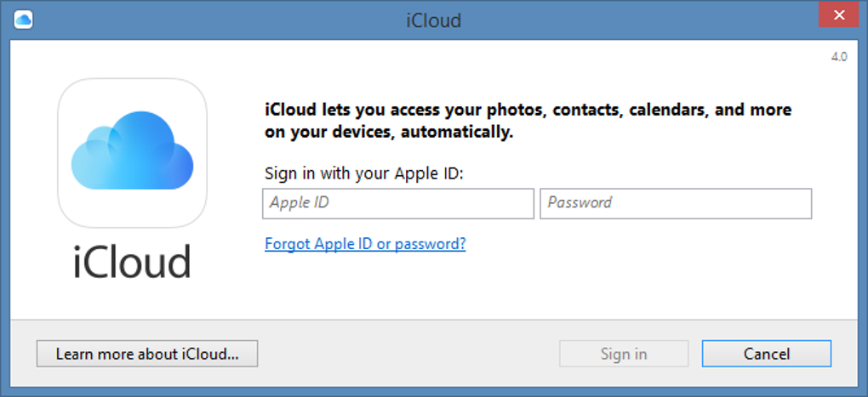This screenshot has width=868, height=397.
Task: Click empty gray footer between Learn more and Sign in
Action: click(408, 354)
